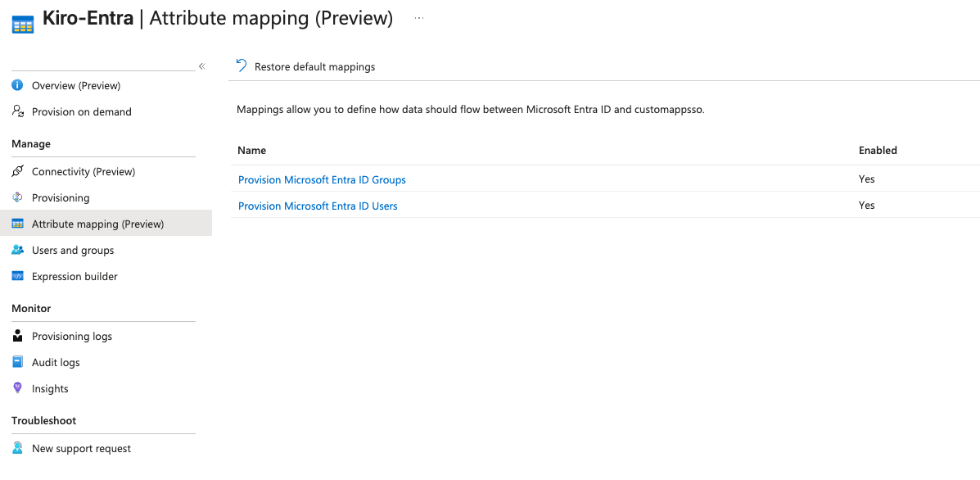Open Provision Microsoft Entra ID Groups mapping
980x480 pixels.
point(322,179)
